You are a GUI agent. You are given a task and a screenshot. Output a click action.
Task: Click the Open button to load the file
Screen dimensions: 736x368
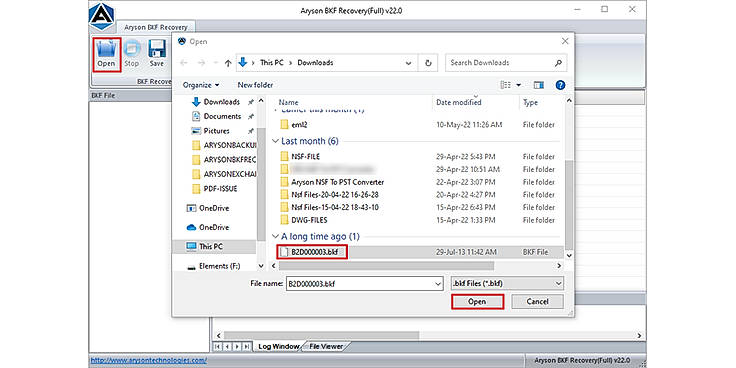click(x=477, y=302)
